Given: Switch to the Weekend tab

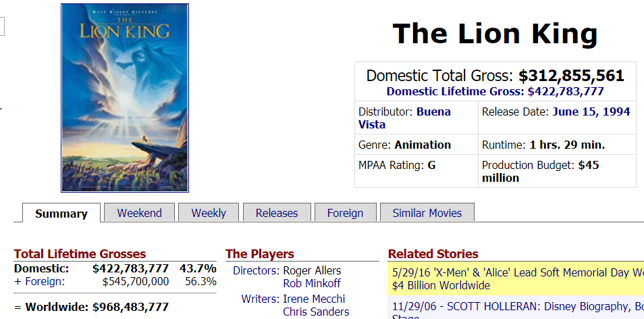Looking at the screenshot, I should [x=139, y=212].
